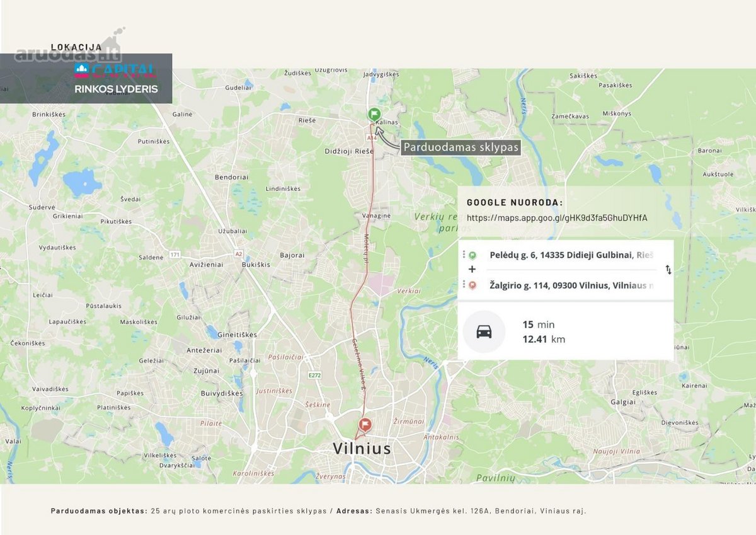Click the Capital logo in the banner
Viewport: 756px width, 535px height.
click(115, 70)
